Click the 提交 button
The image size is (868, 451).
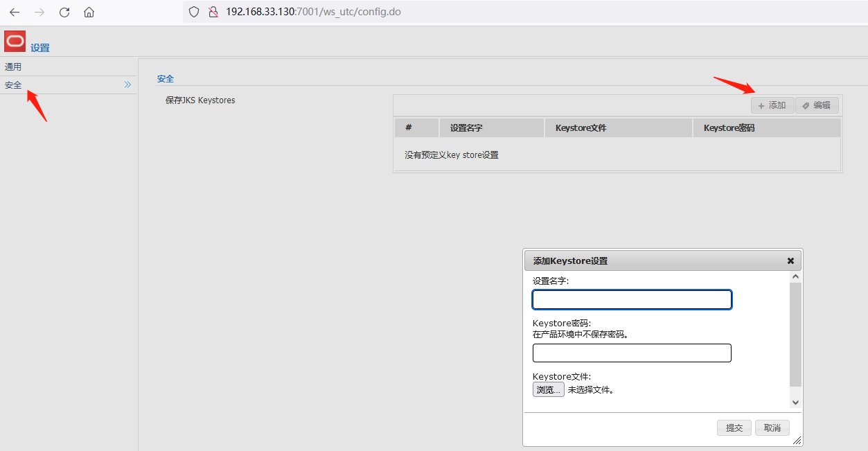pyautogui.click(x=734, y=428)
